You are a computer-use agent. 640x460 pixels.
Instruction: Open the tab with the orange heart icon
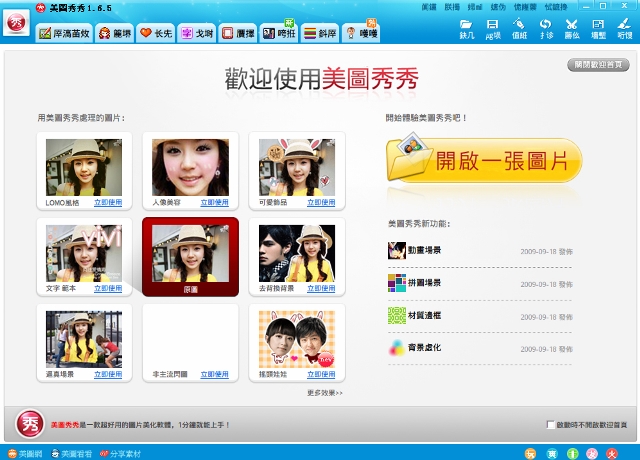coord(156,33)
